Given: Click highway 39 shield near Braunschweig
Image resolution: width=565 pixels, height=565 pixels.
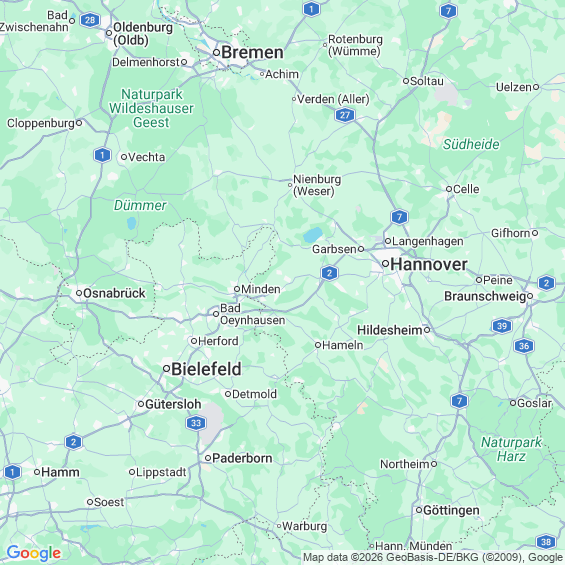Looking at the screenshot, I should [x=502, y=326].
